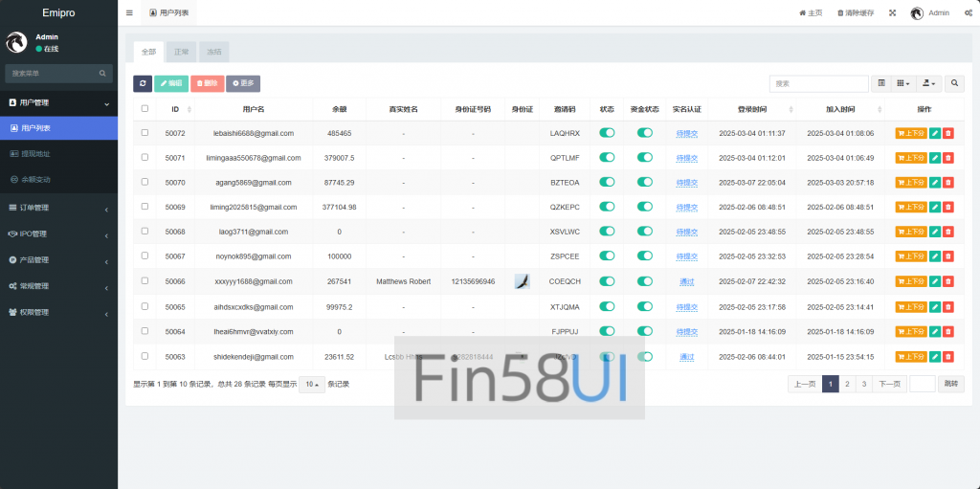Click the red delete icon for user 50070
This screenshot has width=980, height=489.
[947, 183]
